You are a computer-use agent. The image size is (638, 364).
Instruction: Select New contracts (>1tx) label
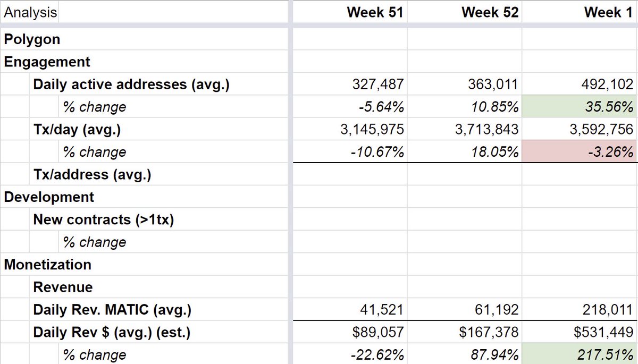(104, 219)
